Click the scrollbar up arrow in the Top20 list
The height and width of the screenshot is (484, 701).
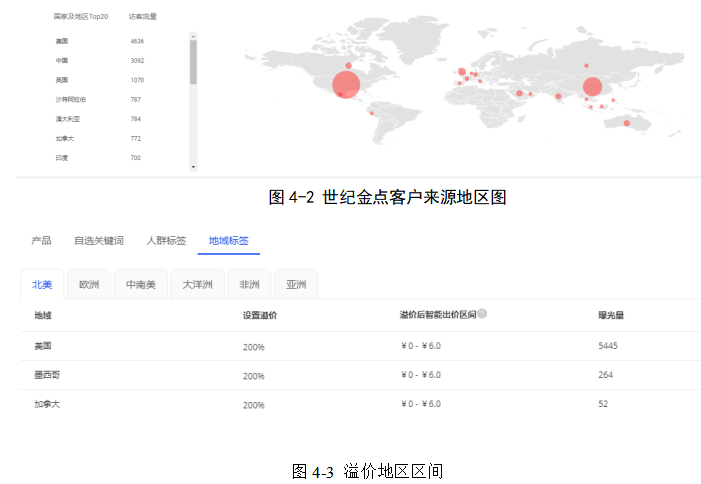coord(193,36)
